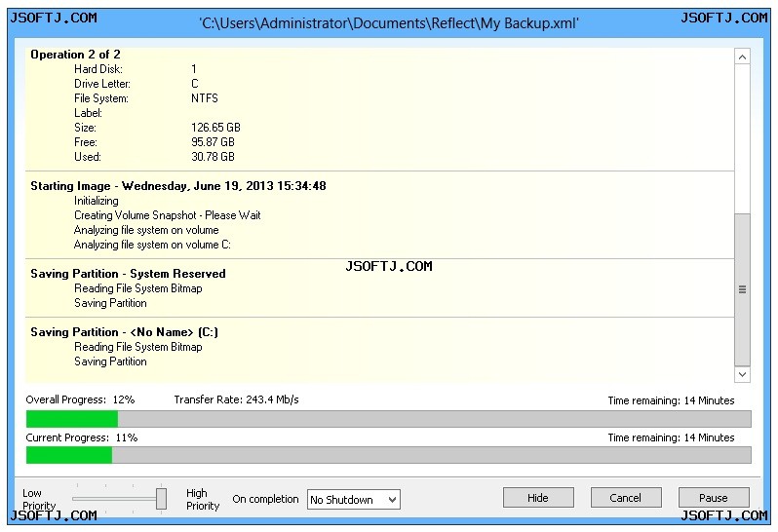Click the 'High Priority' label
Image resolution: width=778 pixels, height=532 pixels.
203,499
